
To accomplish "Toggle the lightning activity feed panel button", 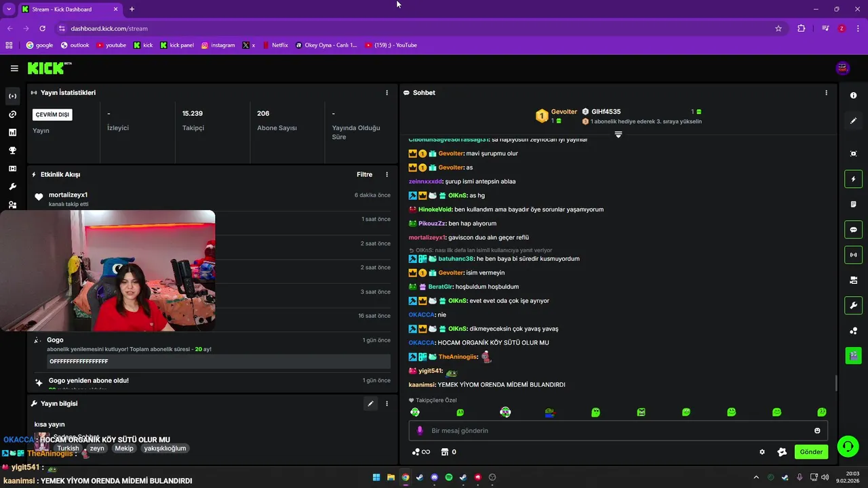I will point(853,179).
